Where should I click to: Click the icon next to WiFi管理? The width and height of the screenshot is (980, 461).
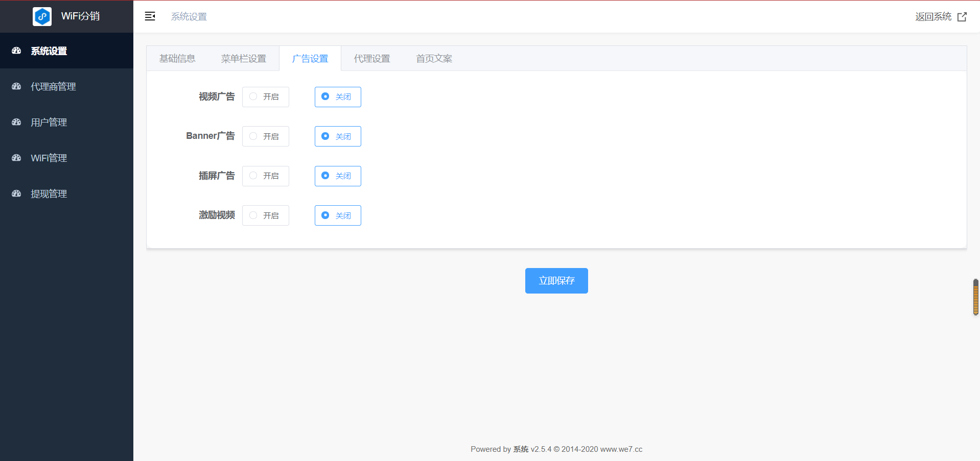click(x=16, y=158)
